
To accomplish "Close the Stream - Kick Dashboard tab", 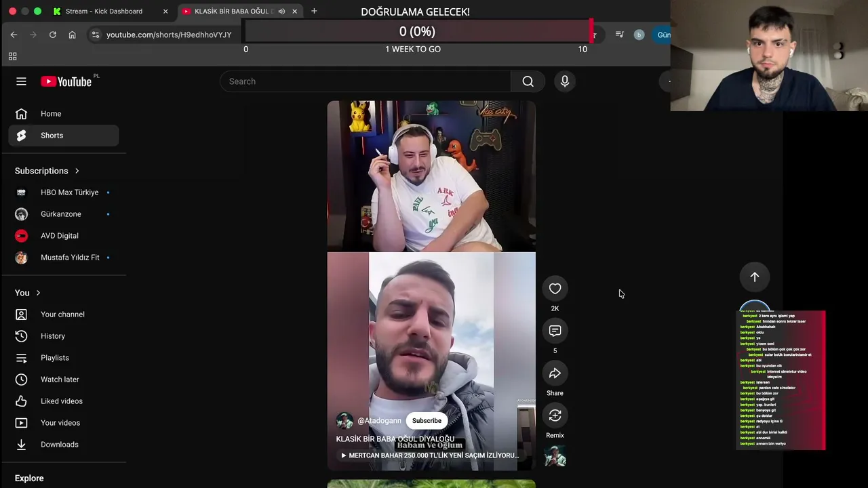I will (x=165, y=12).
